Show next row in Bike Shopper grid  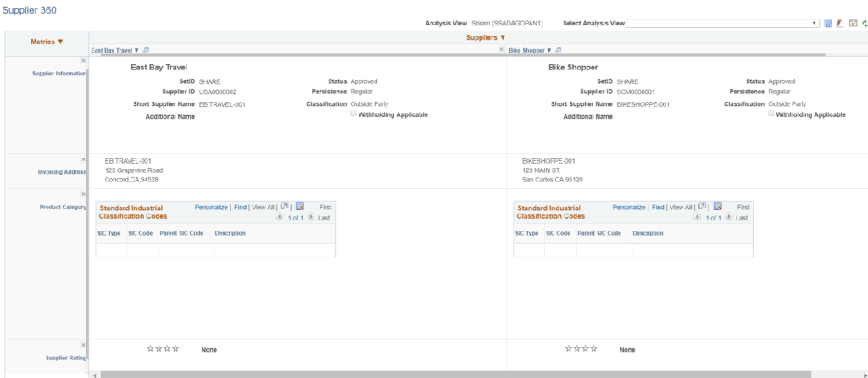pos(729,218)
